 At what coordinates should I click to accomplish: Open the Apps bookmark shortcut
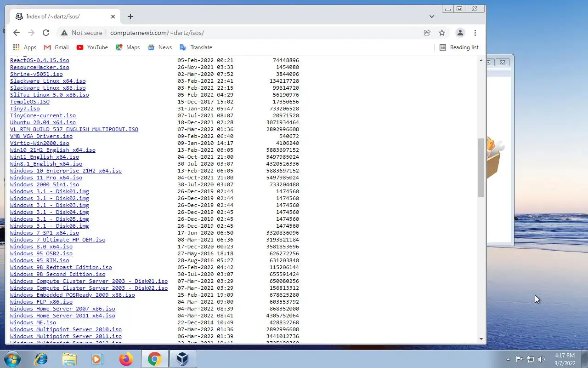pos(25,47)
